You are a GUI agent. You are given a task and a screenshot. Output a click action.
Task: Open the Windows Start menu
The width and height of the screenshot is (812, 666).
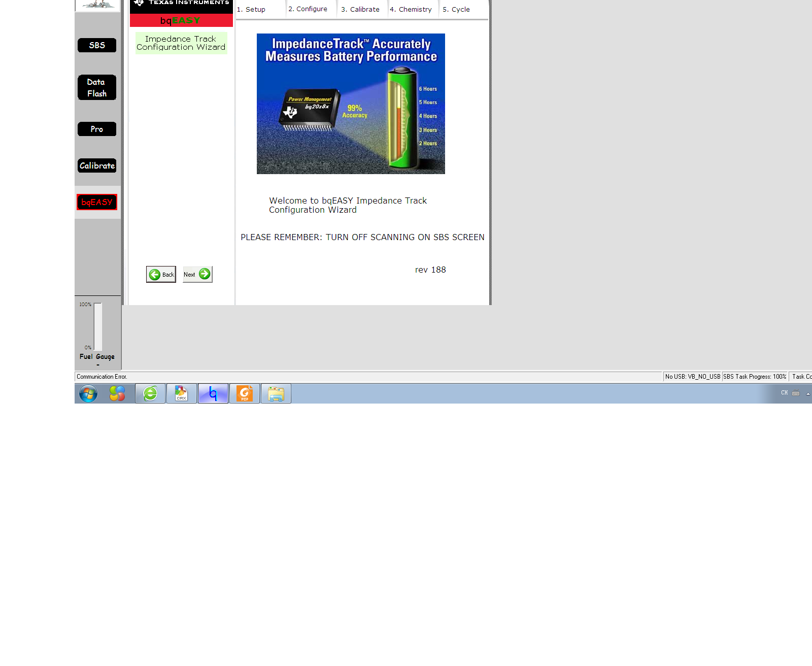tap(88, 393)
